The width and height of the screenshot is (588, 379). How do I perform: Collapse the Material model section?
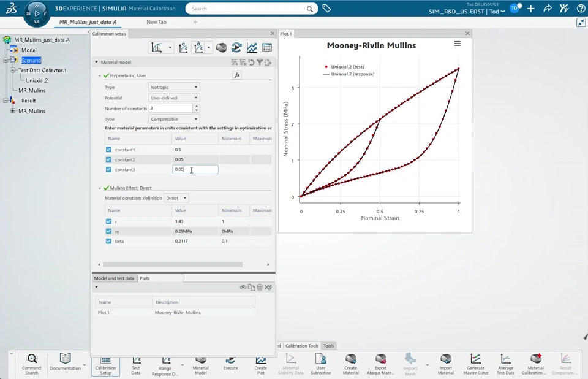tap(96, 62)
